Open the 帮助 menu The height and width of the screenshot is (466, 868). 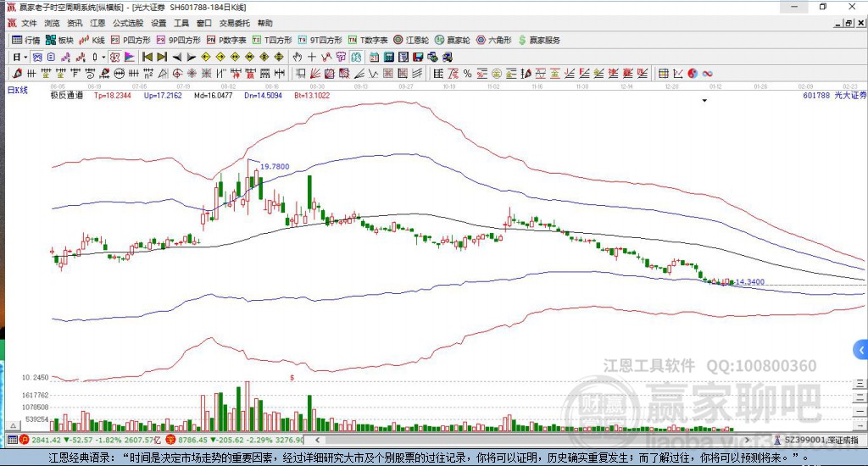(x=264, y=23)
